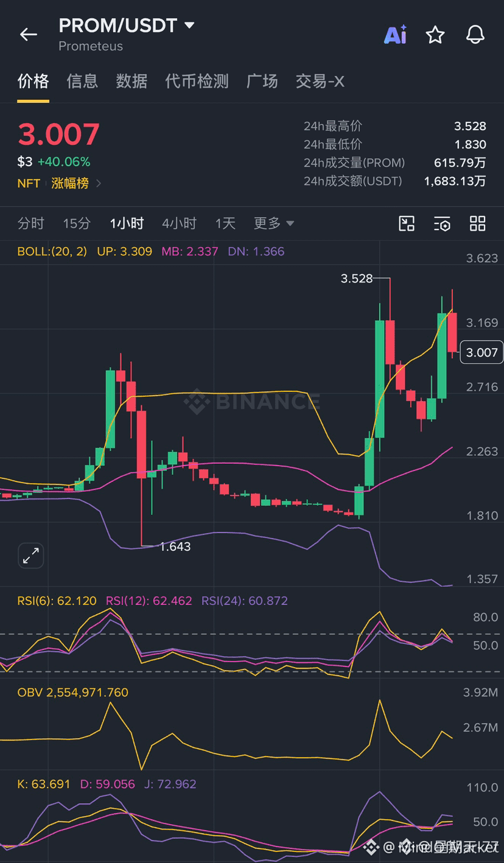This screenshot has height=863, width=504.
Task: Switch to the 代币检测 tab
Action: (197, 81)
